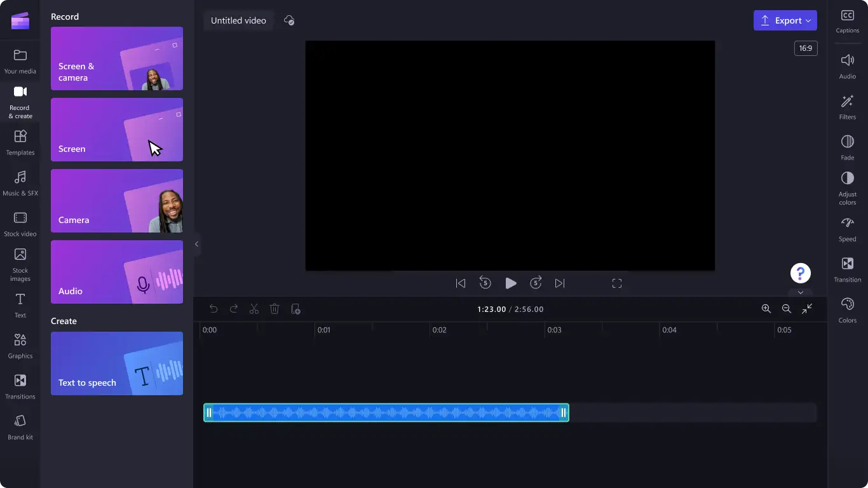Collapse the left Record panel
The height and width of the screenshot is (488, 868).
click(x=196, y=244)
